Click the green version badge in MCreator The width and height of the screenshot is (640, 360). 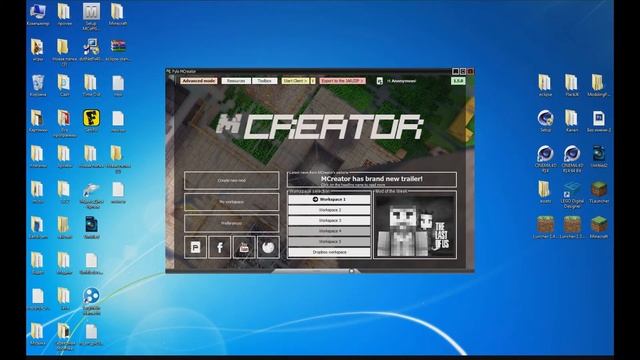(x=458, y=81)
